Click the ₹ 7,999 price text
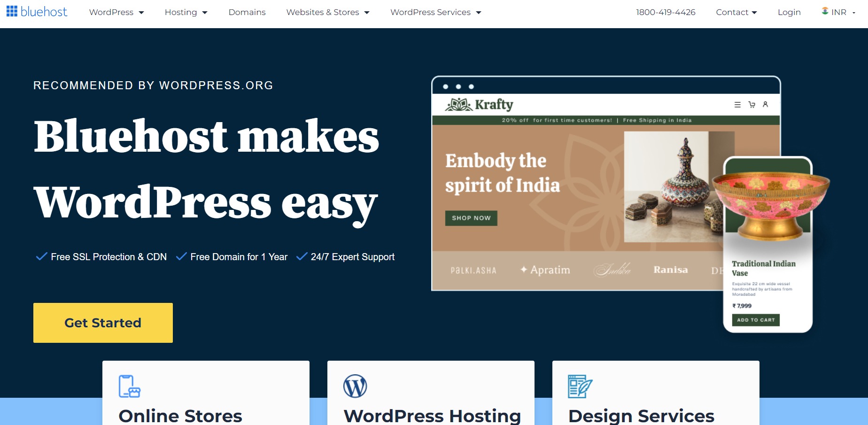 [742, 306]
